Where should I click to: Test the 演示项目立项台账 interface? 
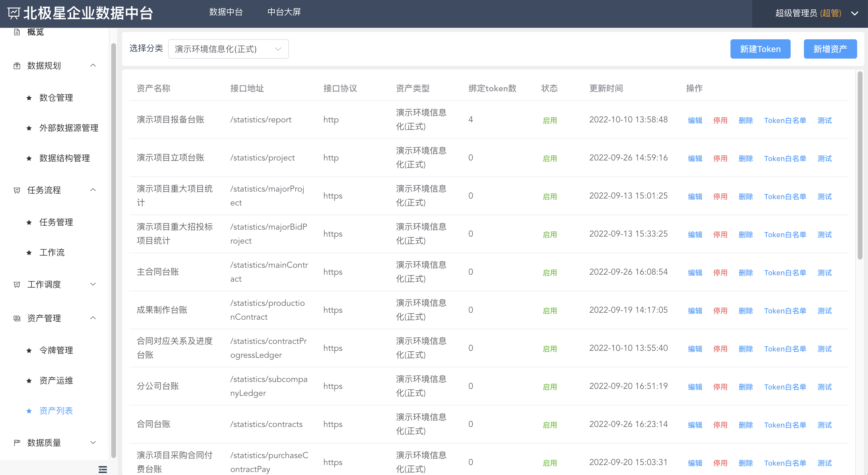(824, 158)
